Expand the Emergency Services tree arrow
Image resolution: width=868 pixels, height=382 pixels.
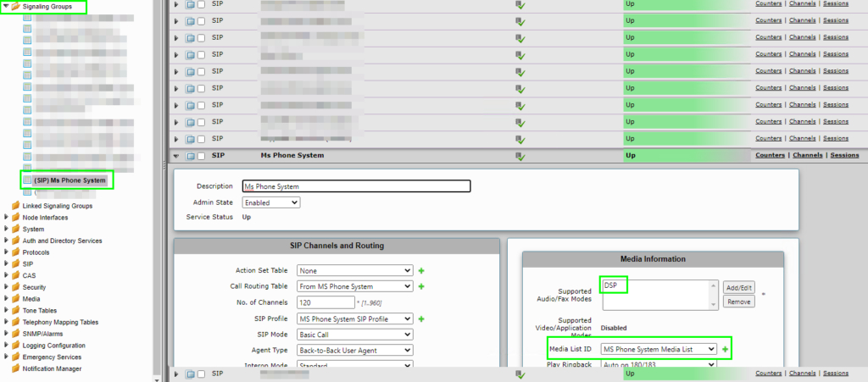pos(6,357)
